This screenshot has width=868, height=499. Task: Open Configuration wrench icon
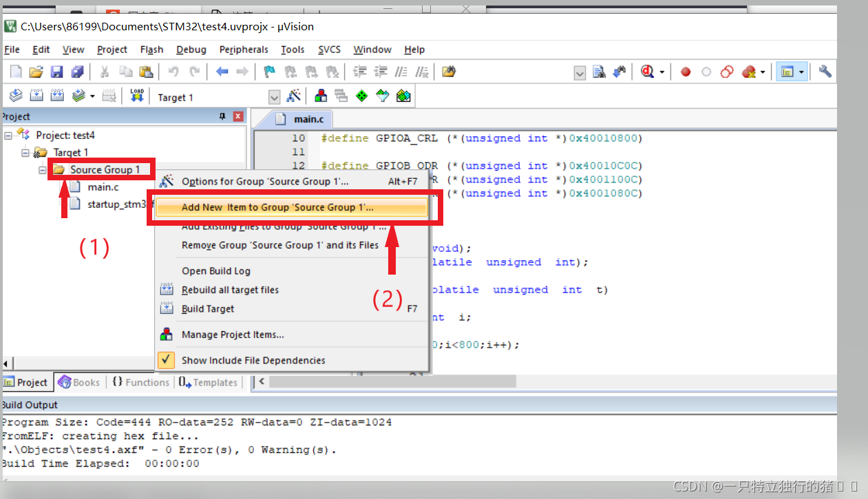(825, 72)
